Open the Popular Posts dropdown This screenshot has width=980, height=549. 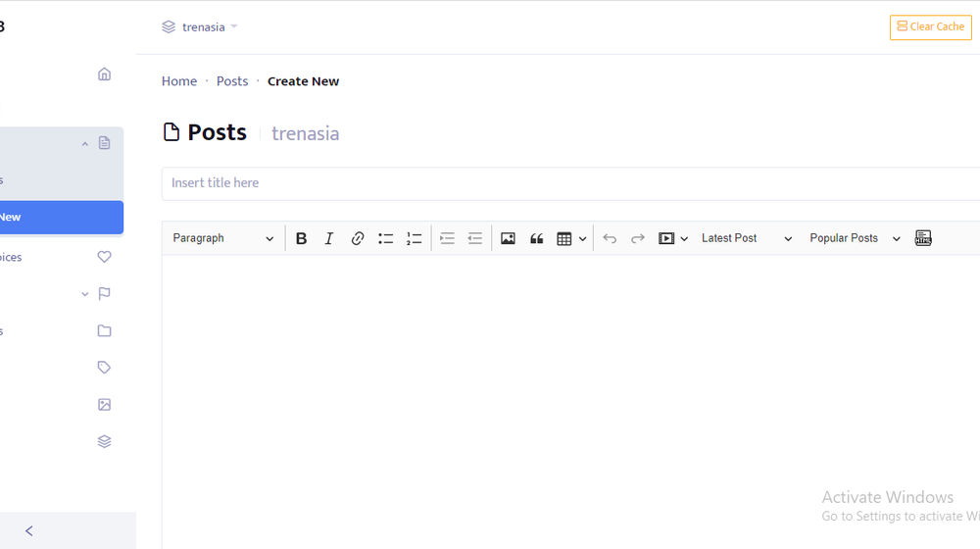click(855, 238)
